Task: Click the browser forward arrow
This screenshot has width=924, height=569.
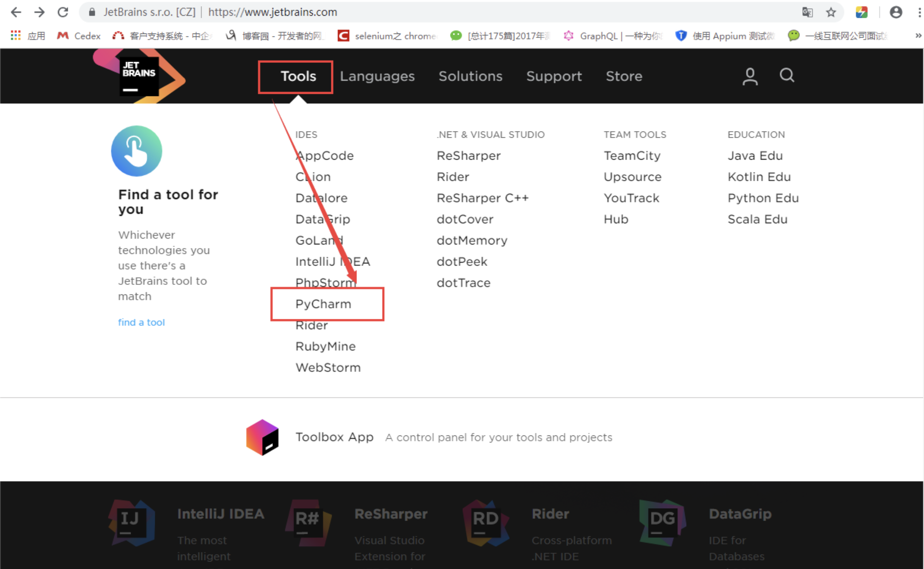Action: 39,12
